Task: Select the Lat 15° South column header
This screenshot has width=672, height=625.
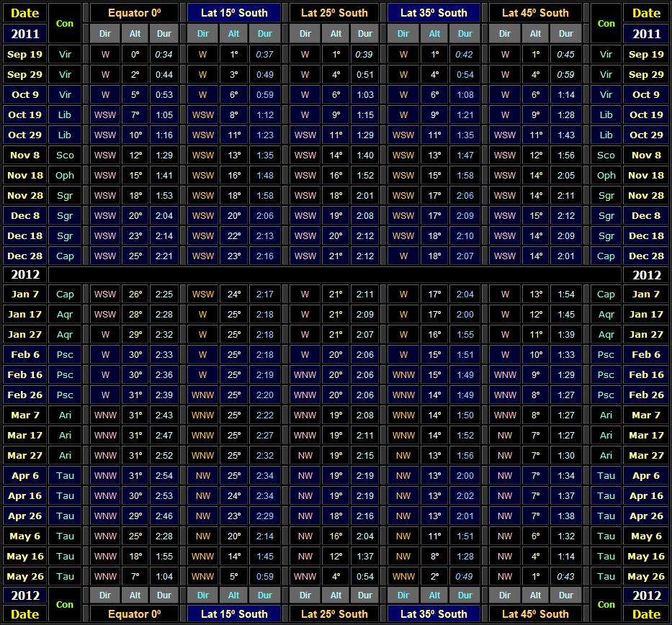Action: (234, 12)
